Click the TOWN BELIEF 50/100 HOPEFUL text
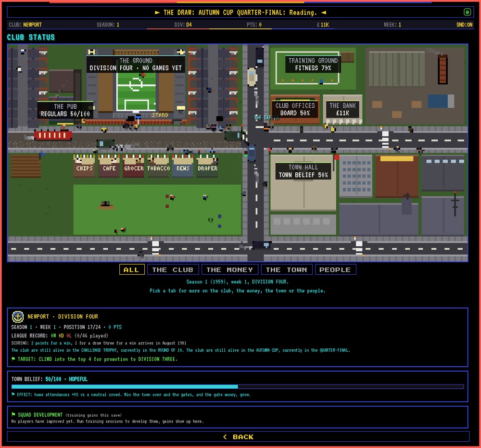481x448 pixels. (x=50, y=379)
